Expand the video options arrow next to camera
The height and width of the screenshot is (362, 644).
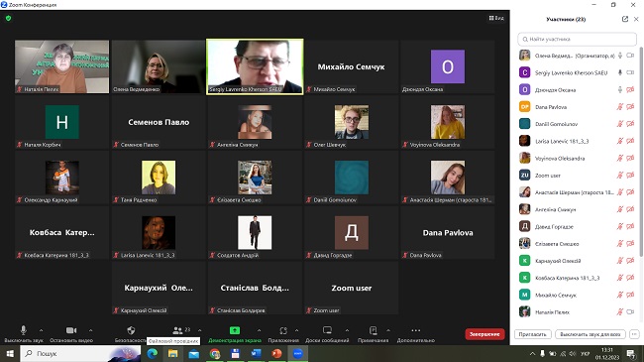click(x=90, y=330)
